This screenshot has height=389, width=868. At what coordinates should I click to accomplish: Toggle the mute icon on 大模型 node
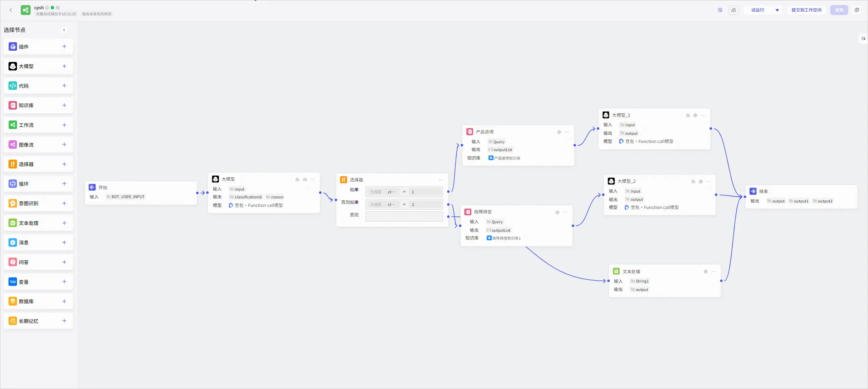297,179
